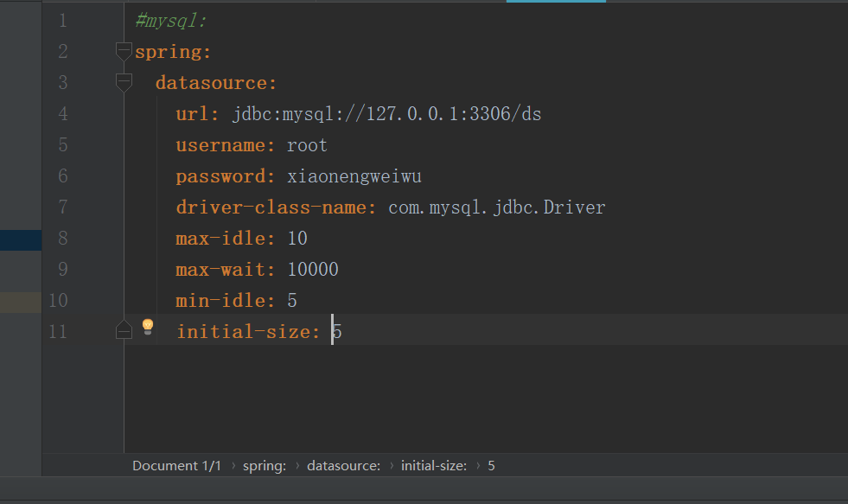848x504 pixels.
Task: Collapse the datasource: block fold marker
Action: [124, 83]
